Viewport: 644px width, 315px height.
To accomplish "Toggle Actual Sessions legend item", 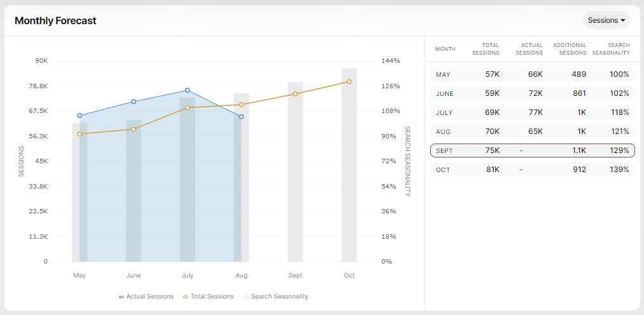I will (x=145, y=297).
